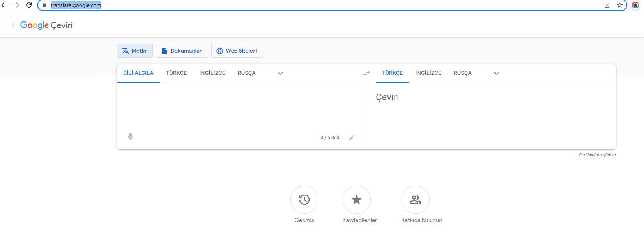Bookmark page with star icon

620,5
